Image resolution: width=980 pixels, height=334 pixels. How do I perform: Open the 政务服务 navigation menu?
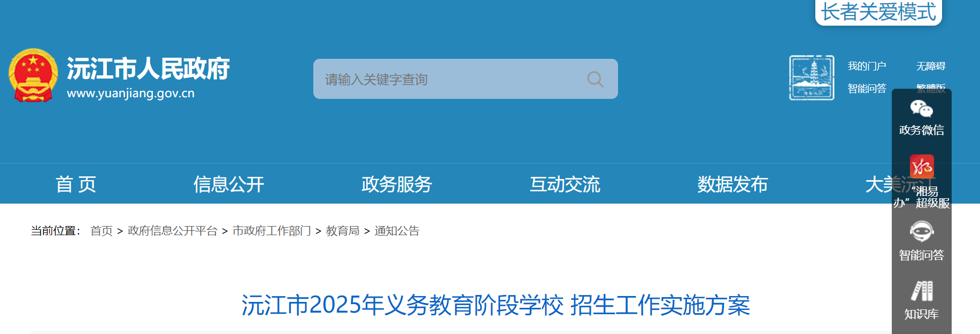pos(397,184)
